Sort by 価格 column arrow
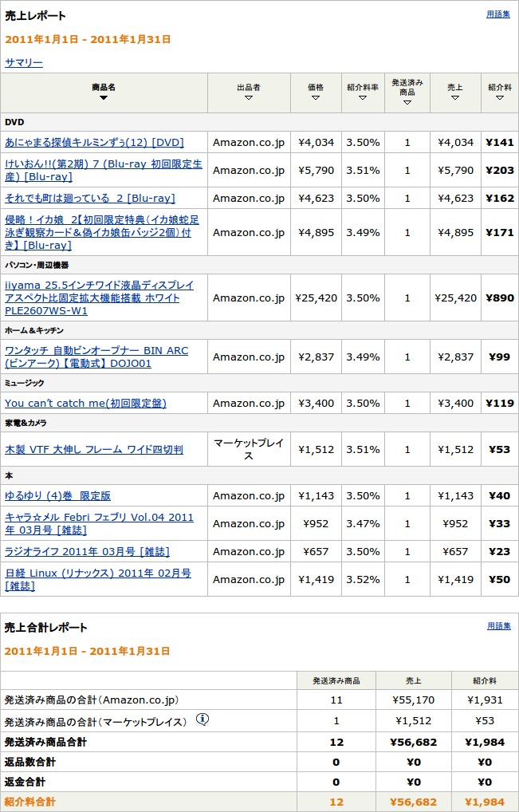Screen dimensions: 519x812 316,98
